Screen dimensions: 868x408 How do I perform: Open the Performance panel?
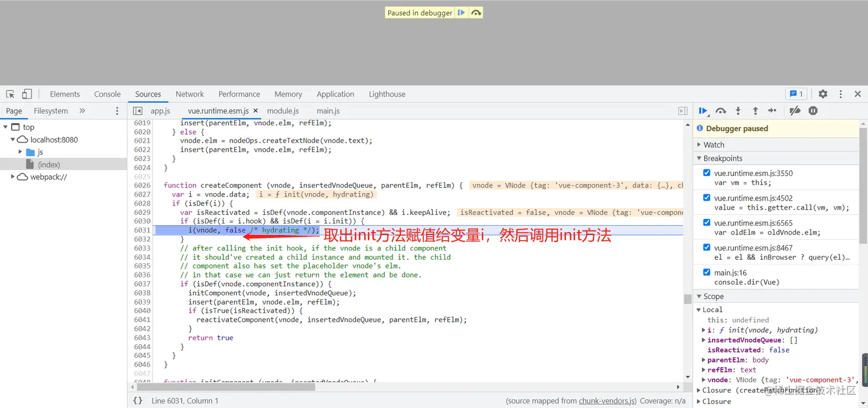pyautogui.click(x=239, y=94)
